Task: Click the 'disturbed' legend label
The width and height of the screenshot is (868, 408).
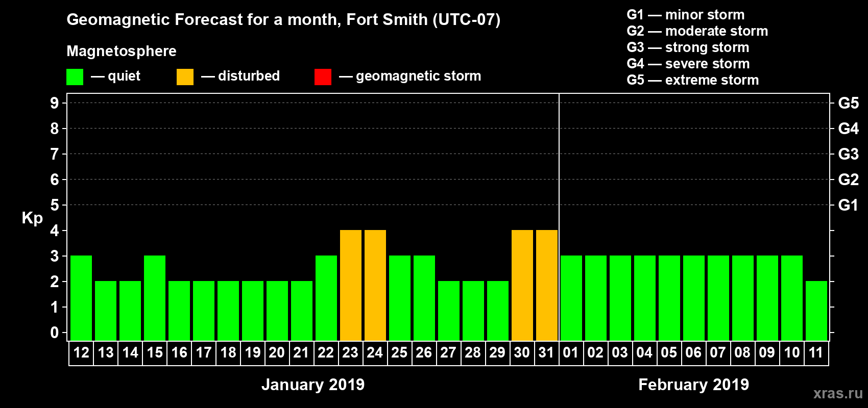Action: tap(249, 76)
